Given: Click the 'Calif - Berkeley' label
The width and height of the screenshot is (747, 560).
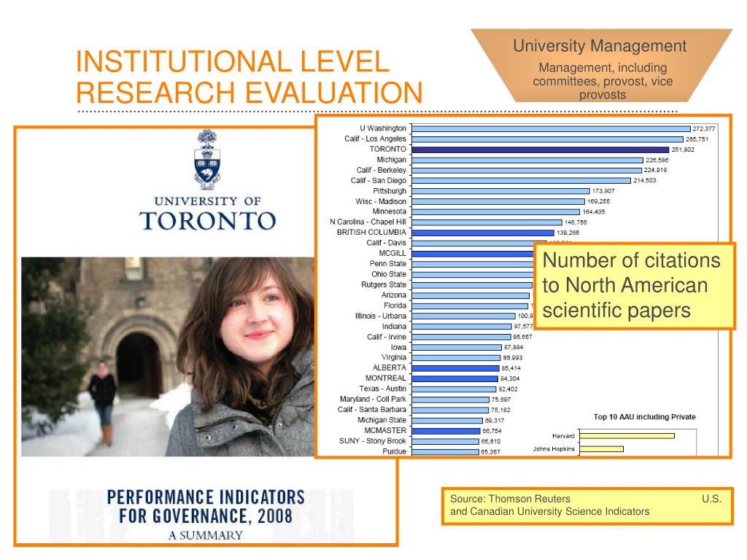Looking at the screenshot, I should coord(381,170).
